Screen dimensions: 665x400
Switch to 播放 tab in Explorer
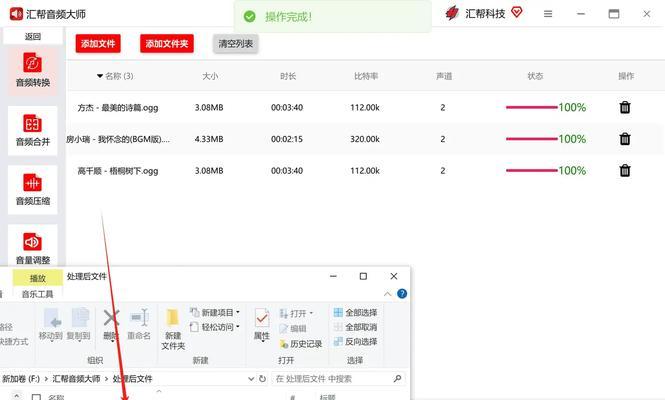[x=37, y=278]
